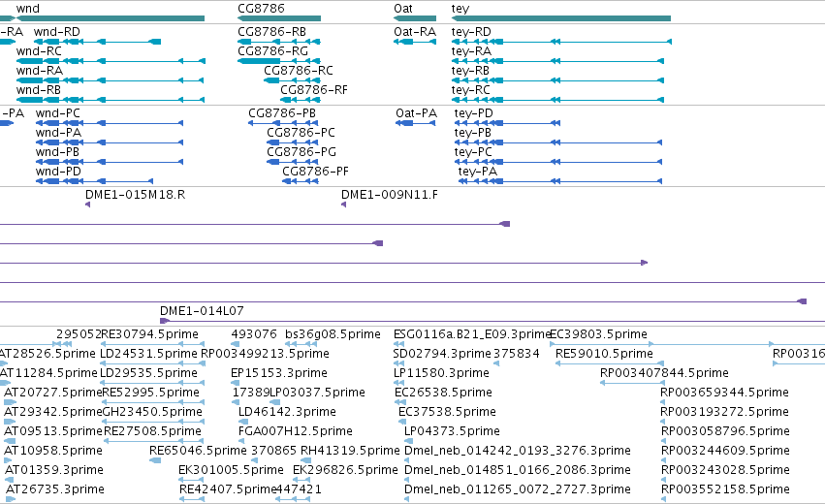Select EST EC39803.5prime
The width and height of the screenshot is (825, 504).
[598, 334]
